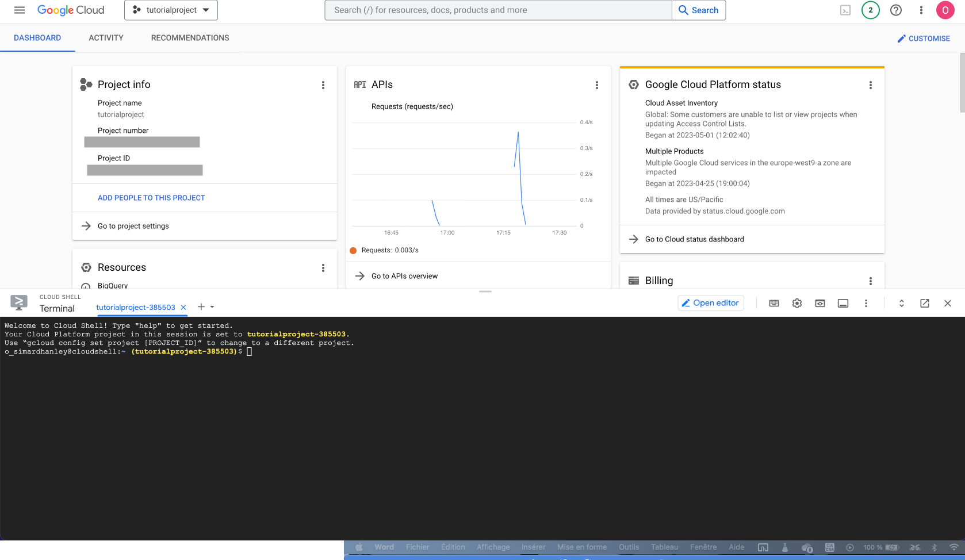965x560 pixels.
Task: Add a new Cloud Shell terminal tab
Action: (201, 307)
